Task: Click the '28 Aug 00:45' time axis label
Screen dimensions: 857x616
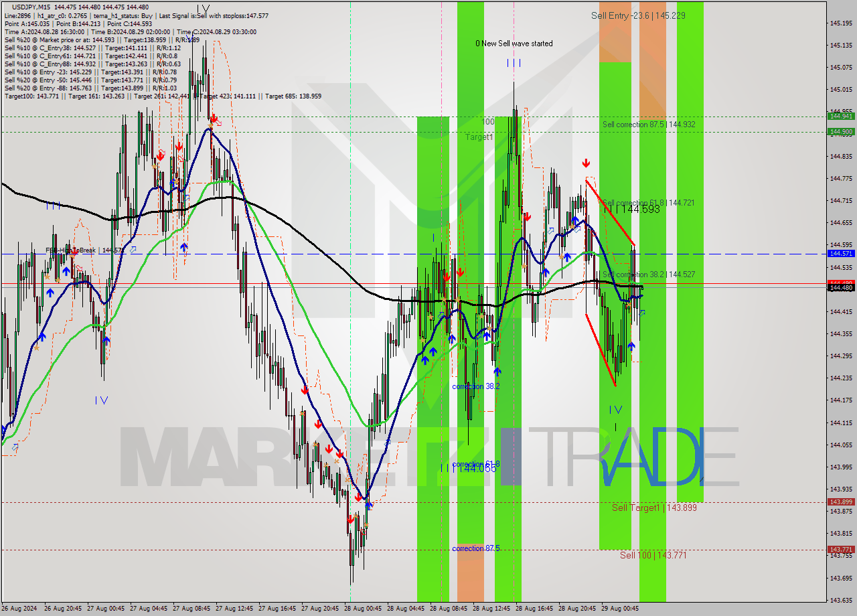Action: (x=363, y=609)
